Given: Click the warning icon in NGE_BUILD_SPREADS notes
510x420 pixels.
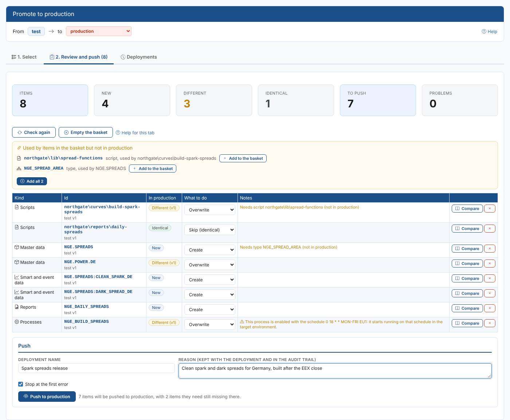Looking at the screenshot, I should pyautogui.click(x=242, y=322).
